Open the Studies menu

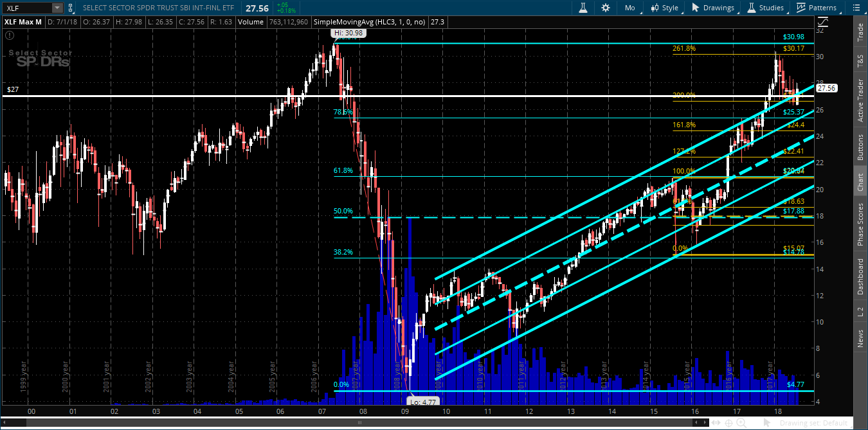tap(764, 8)
